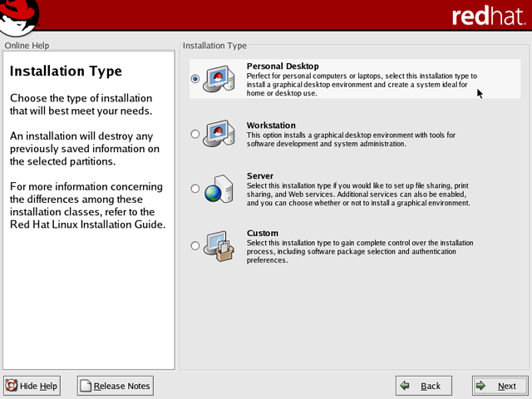Viewport: 532px width, 399px height.
Task: Click the icon on the Hide Help button
Action: [12, 386]
